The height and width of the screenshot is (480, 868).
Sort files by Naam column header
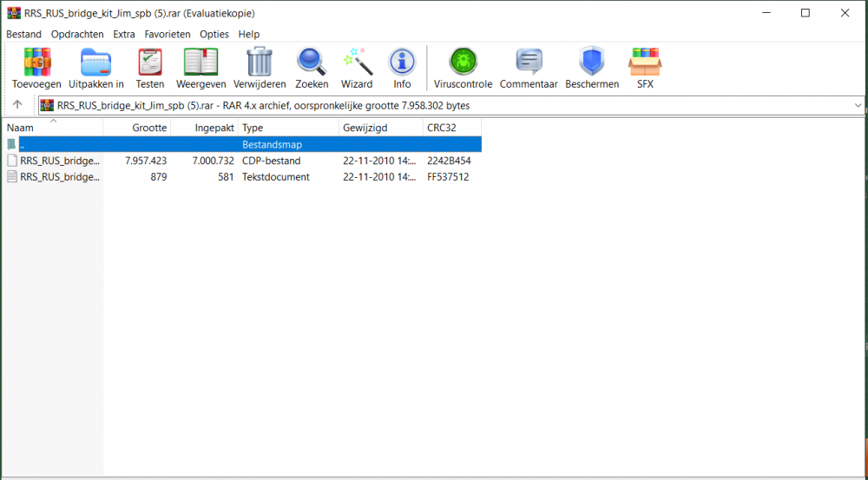(x=52, y=128)
